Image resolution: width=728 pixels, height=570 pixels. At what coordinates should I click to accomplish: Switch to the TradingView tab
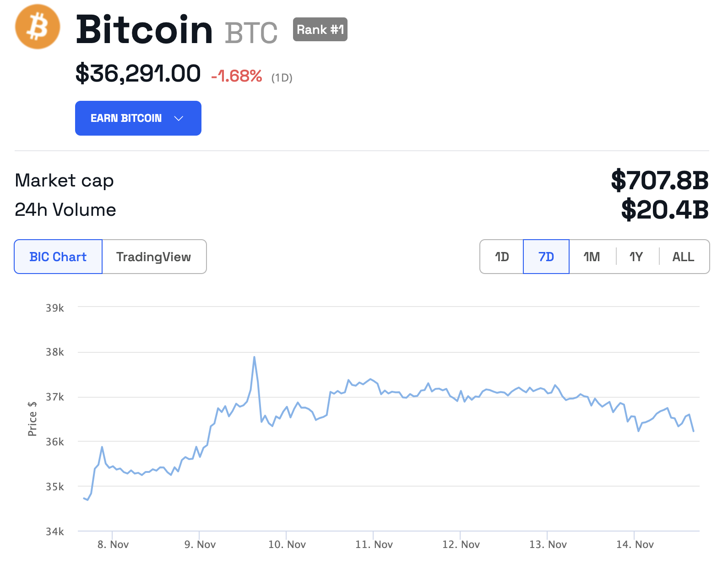click(154, 257)
